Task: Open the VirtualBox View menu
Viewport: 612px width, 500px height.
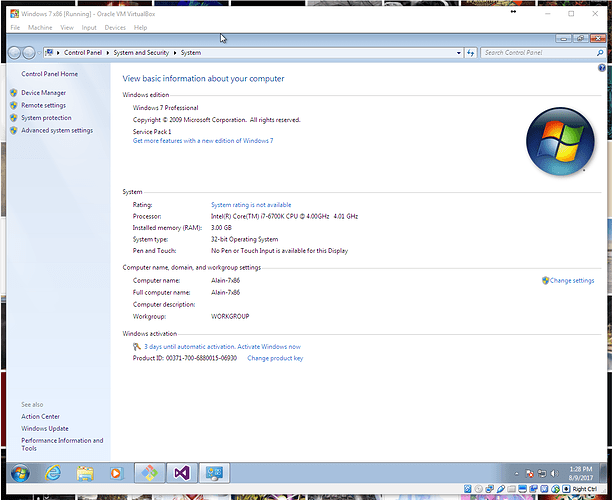Action: coord(67,28)
